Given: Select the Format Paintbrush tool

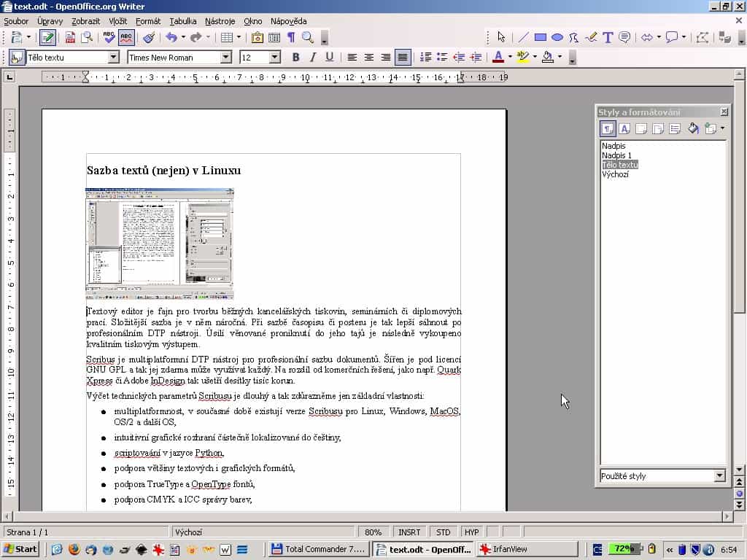Looking at the screenshot, I should click(149, 38).
